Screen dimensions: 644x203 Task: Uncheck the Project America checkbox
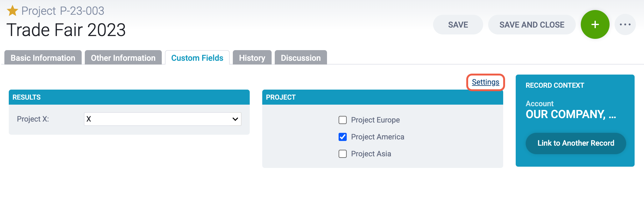tap(343, 137)
